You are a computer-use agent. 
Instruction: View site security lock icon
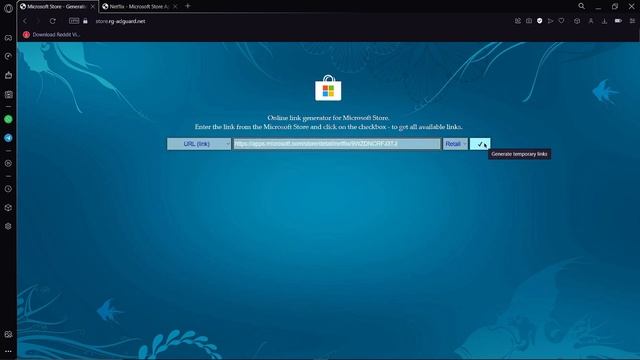[x=85, y=21]
